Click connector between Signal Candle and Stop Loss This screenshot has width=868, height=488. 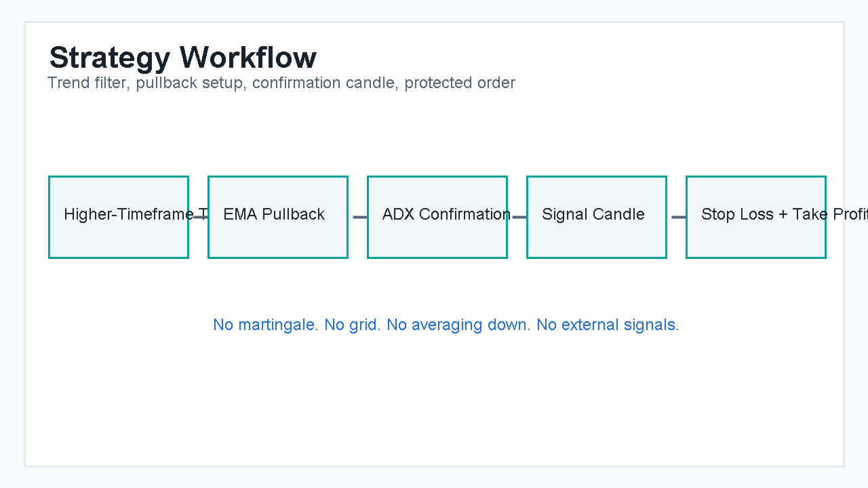pyautogui.click(x=678, y=217)
